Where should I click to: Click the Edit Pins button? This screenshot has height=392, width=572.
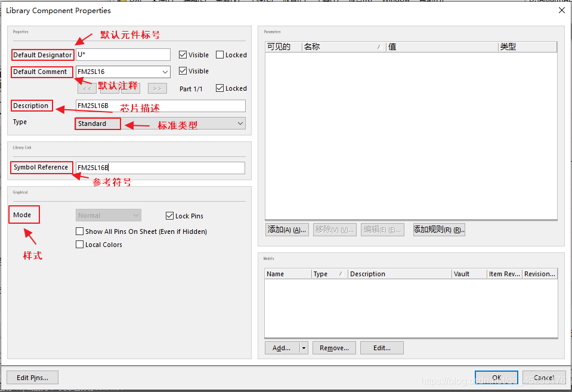click(32, 377)
